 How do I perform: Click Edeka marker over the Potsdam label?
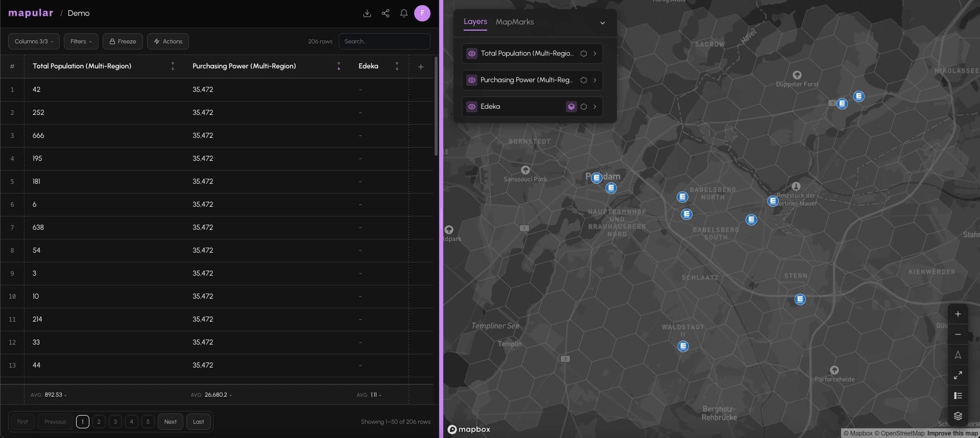pos(596,178)
